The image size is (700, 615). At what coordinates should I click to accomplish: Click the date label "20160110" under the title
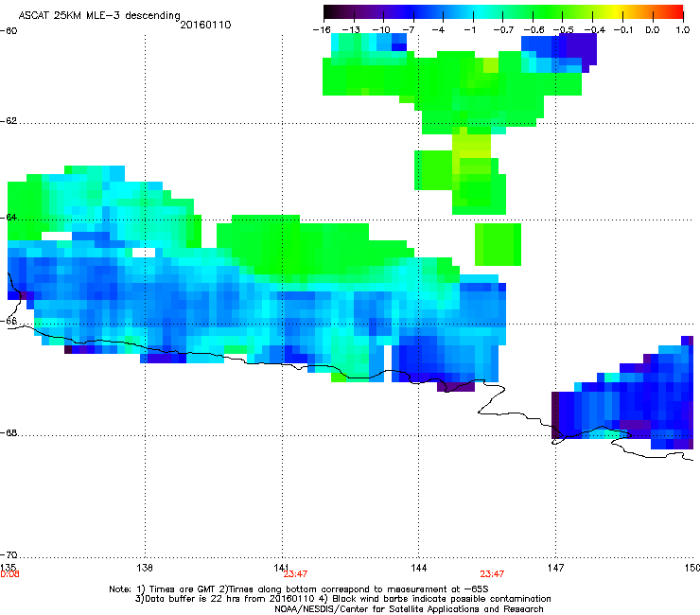(206, 25)
